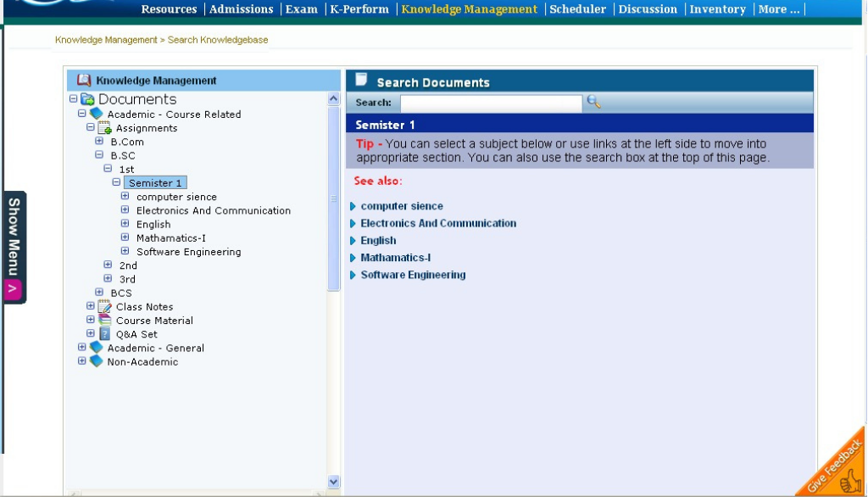Viewport: 868px width, 497px height.
Task: Open Electronics And Communication subject link
Action: tap(438, 223)
